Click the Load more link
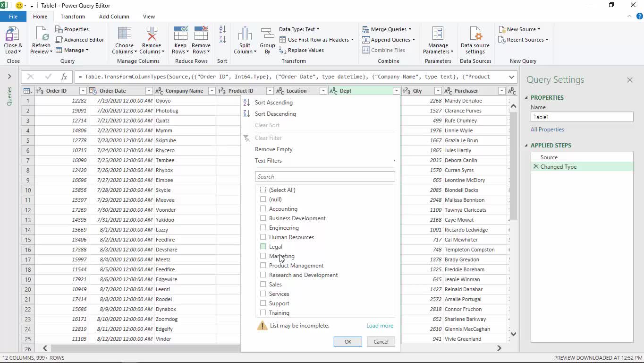644x363 pixels. [x=380, y=326]
